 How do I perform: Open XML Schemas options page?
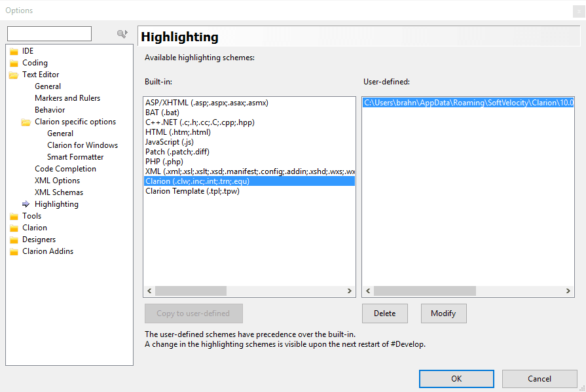(x=59, y=192)
